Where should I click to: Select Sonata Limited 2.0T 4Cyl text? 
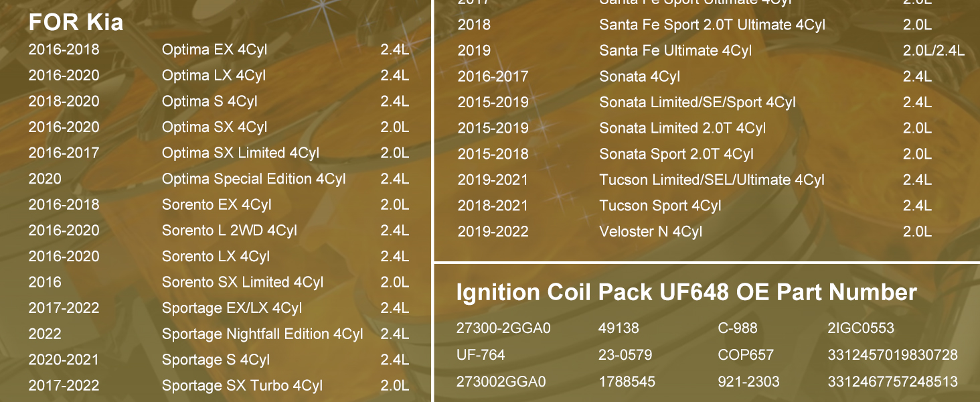click(x=682, y=128)
